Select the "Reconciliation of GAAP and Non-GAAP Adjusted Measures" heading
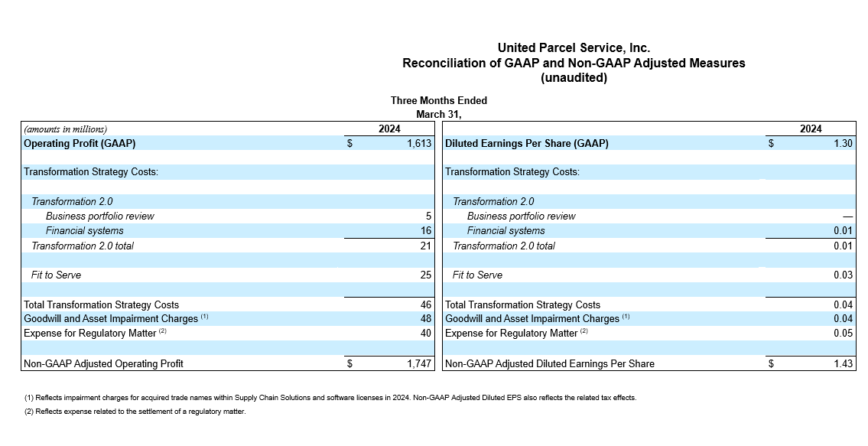This screenshot has height=446, width=868. [574, 63]
